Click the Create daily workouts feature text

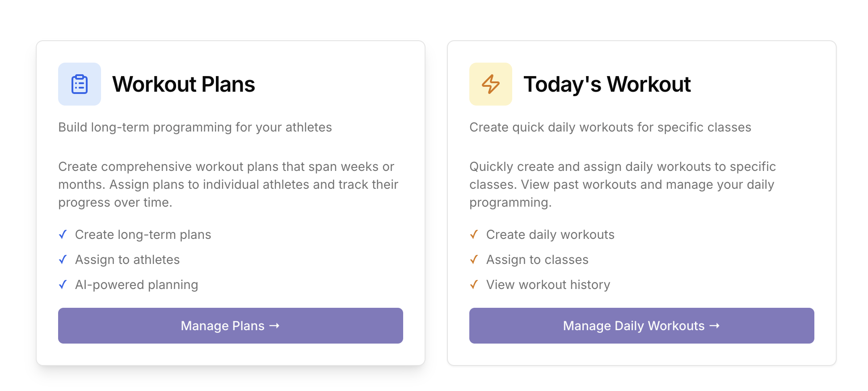point(550,234)
